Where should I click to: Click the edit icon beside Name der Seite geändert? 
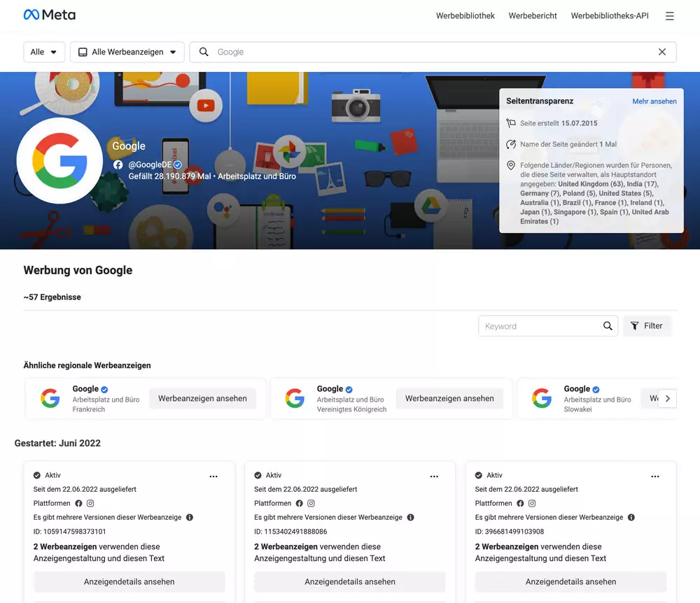pyautogui.click(x=511, y=144)
